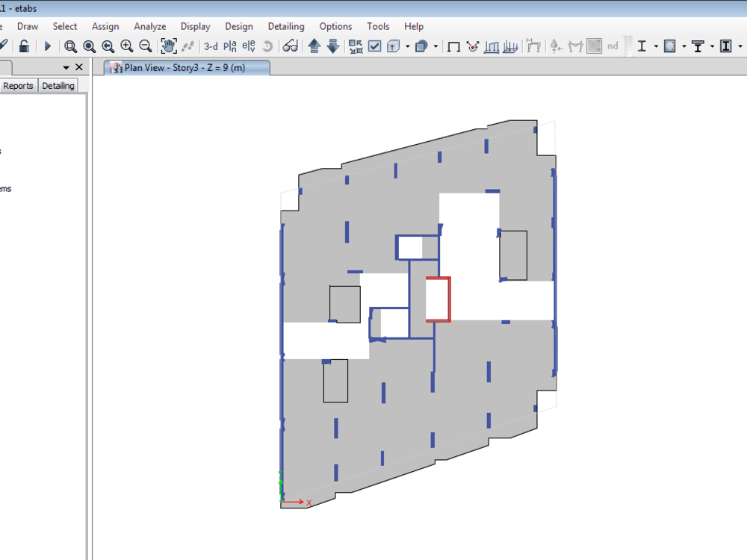Click the Rotate 3D View icon
Image resolution: width=747 pixels, height=560 pixels.
pyautogui.click(x=267, y=46)
